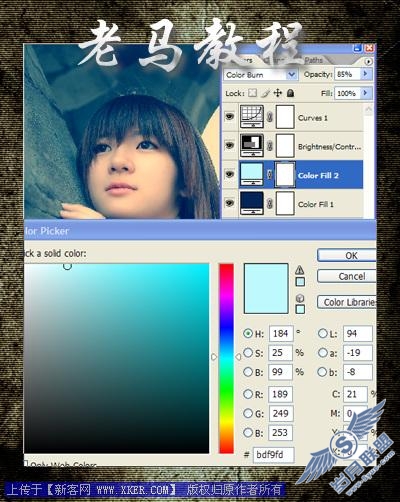Click the lock image pixels brush icon

[265, 93]
